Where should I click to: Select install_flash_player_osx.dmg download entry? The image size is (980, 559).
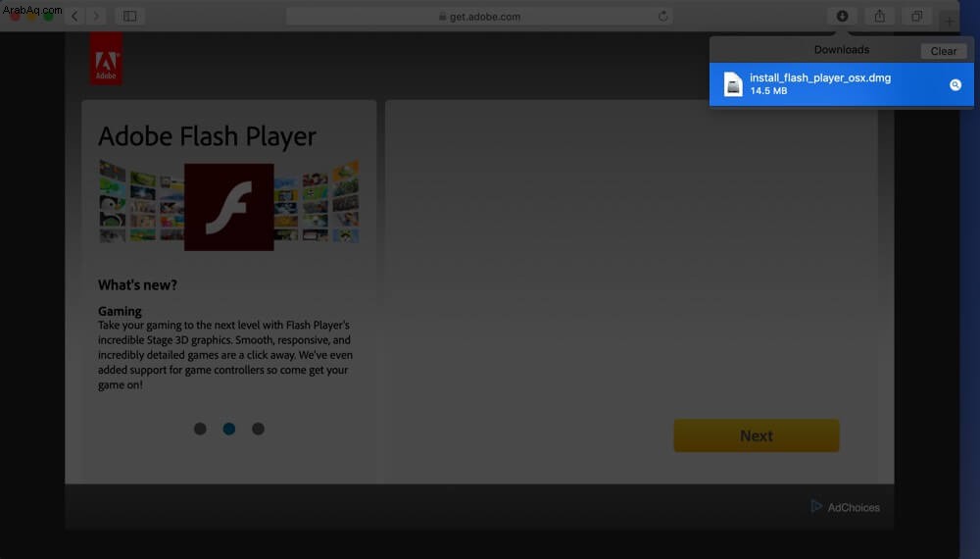pos(841,84)
